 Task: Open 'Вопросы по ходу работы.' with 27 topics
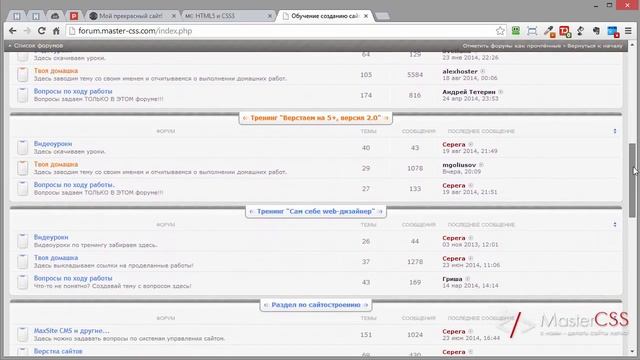click(x=74, y=185)
